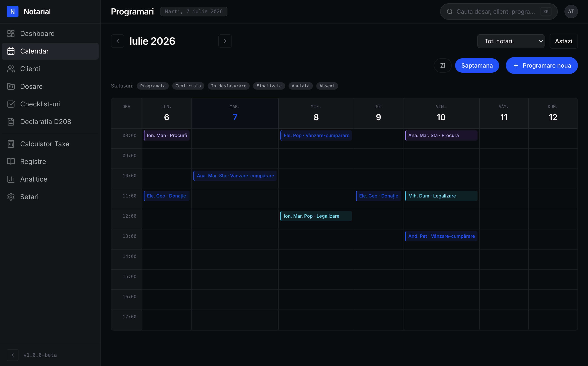Screen dimensions: 588x366
Task: Open Thursday's Ele. Geo · Donație appointment
Action: point(378,196)
